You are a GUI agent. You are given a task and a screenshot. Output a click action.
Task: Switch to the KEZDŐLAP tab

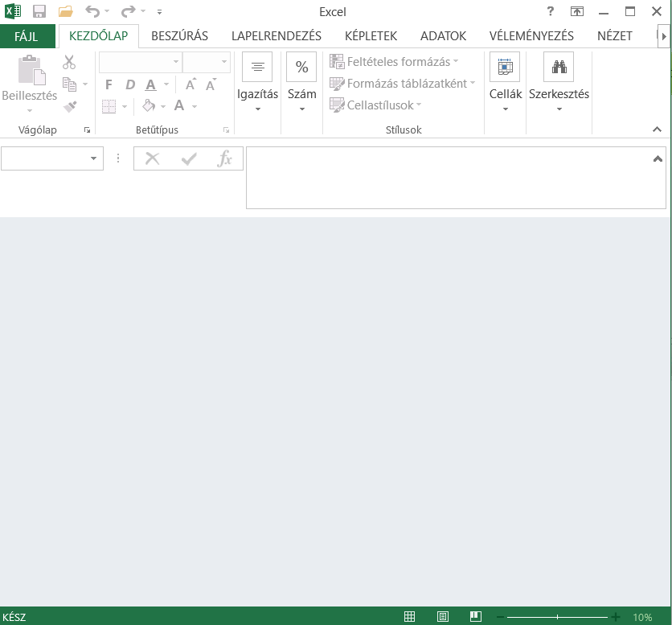click(99, 36)
